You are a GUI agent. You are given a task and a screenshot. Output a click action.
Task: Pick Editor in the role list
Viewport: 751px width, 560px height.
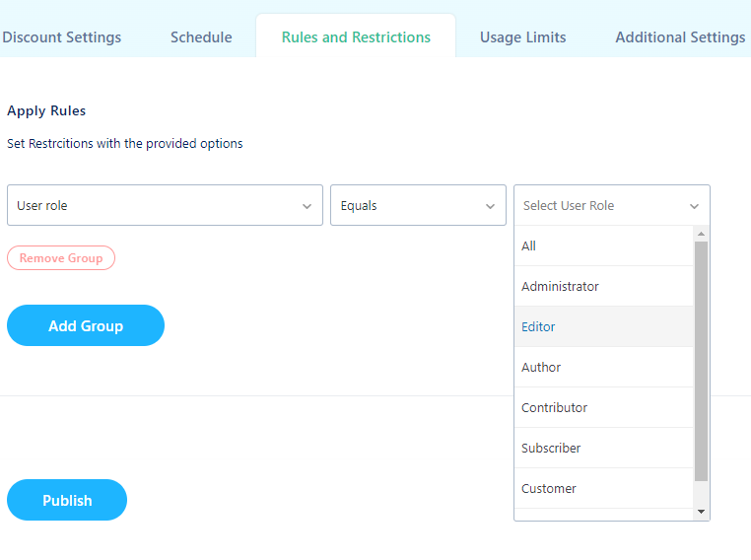pos(604,326)
